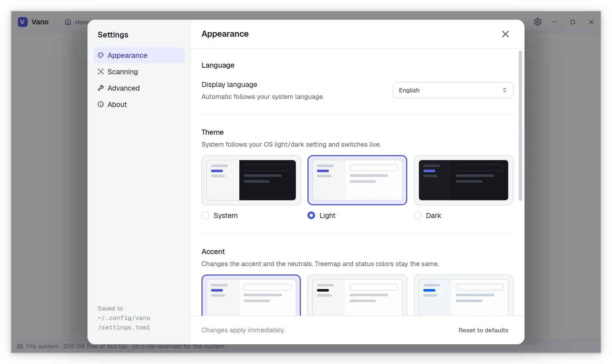Click the 'Changes apply immediately.' text

[x=243, y=330]
